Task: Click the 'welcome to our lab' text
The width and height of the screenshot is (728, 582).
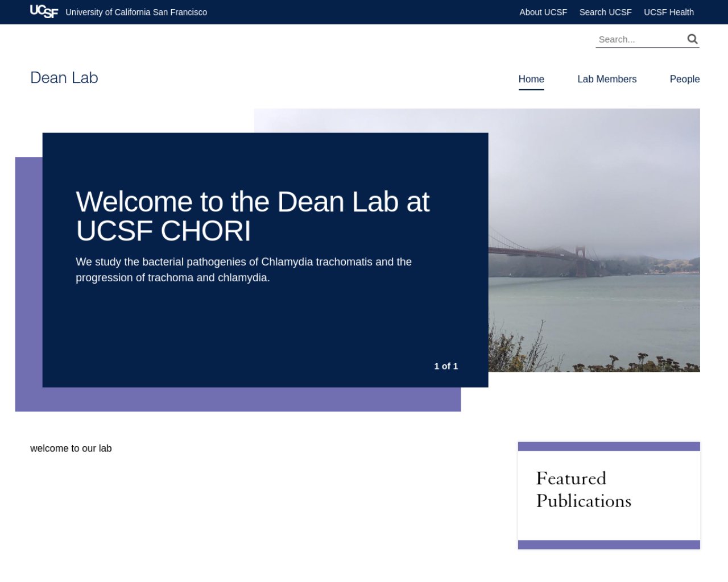Action: click(71, 448)
